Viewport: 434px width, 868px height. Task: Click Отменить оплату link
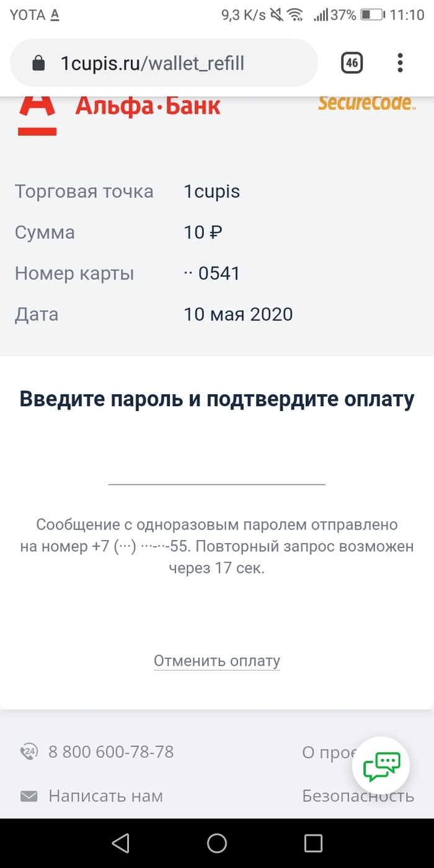click(217, 661)
